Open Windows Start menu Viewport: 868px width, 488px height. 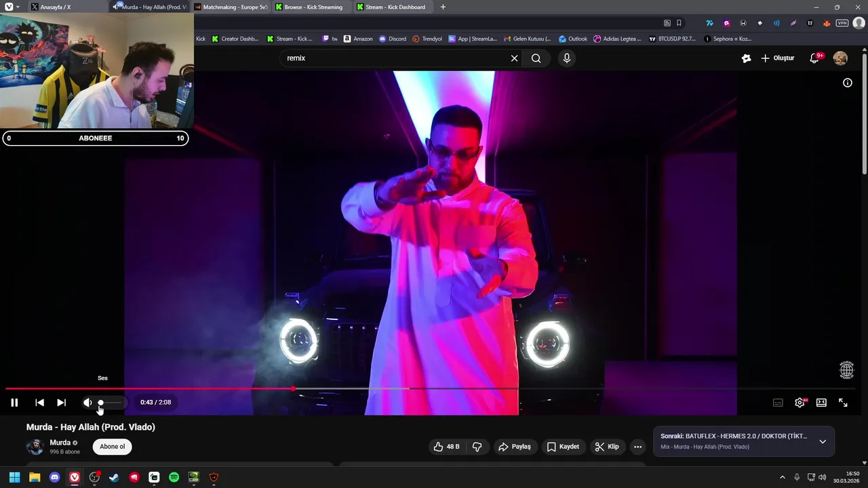tap(14, 477)
